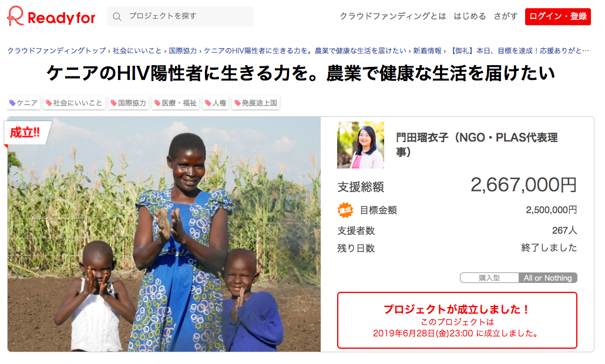The image size is (605, 364).
Task: Click the 社会にいいこと tag
Action: (x=74, y=103)
